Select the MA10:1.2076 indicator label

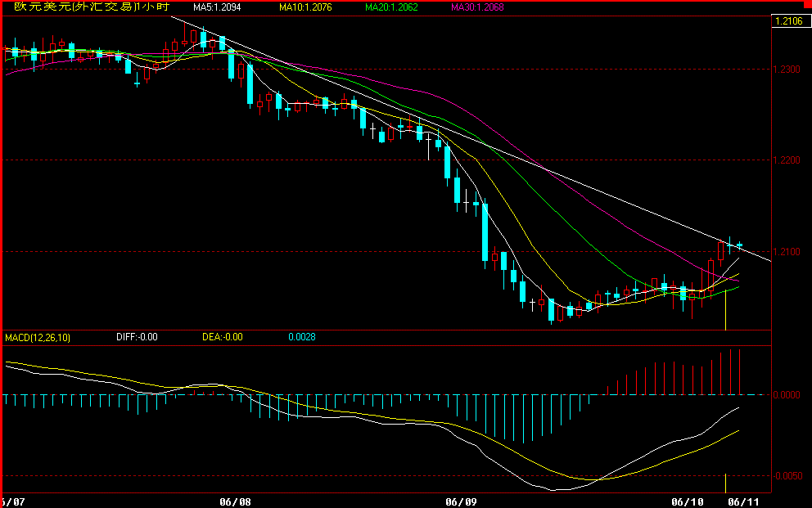point(303,7)
